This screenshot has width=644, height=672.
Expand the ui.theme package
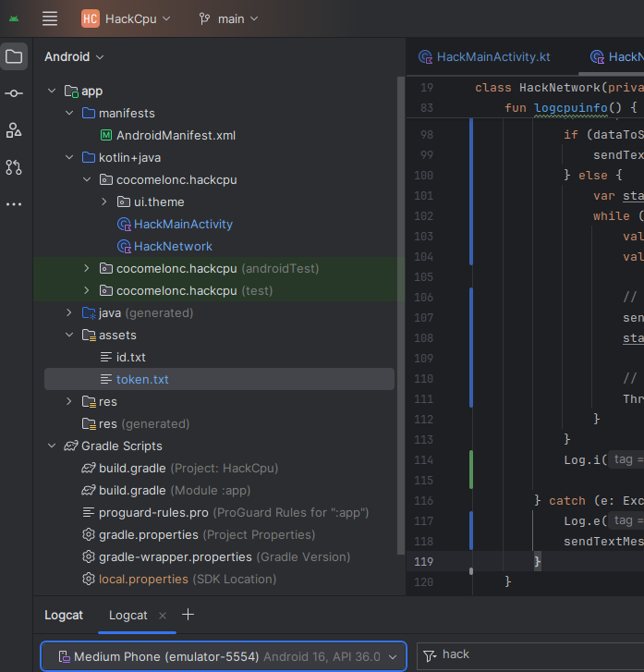tap(104, 202)
